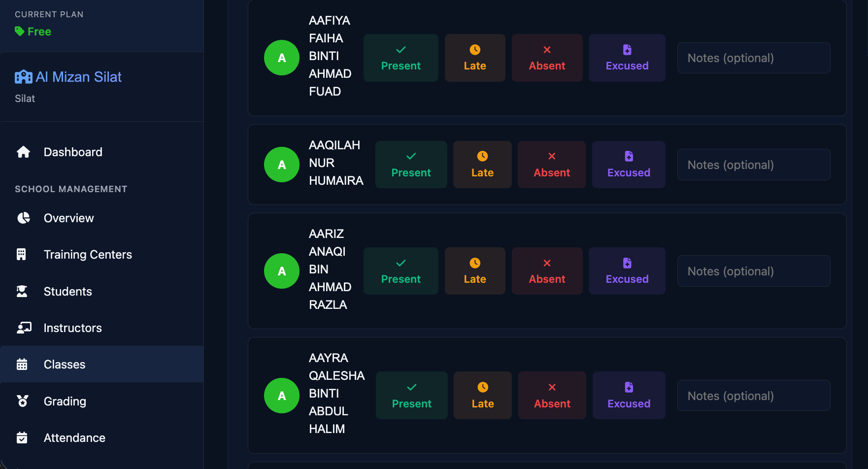Focus the notes field for Aafiya Faiha
This screenshot has width=868, height=469.
pyautogui.click(x=753, y=58)
